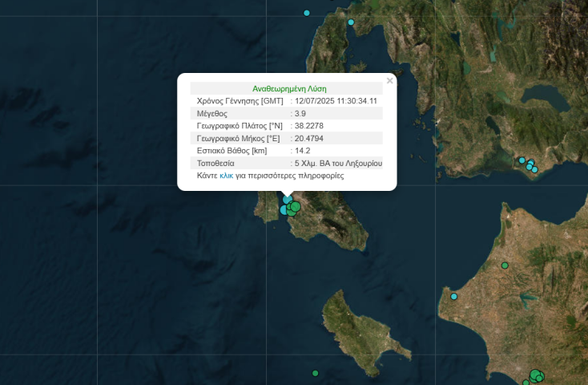The image size is (588, 385).
Task: Click the lone cyan marker in the northern sea
Action: (306, 13)
